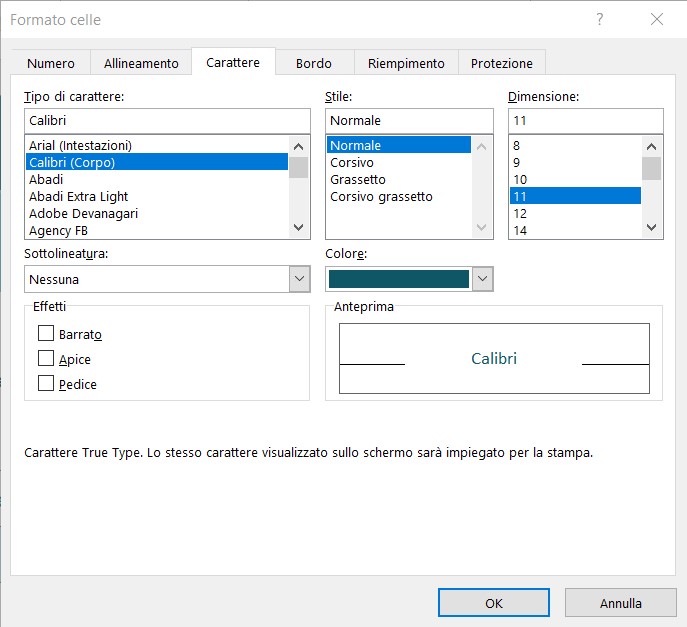Click the teal font color swatch
Viewport: 687px width, 627px height.
pos(398,279)
